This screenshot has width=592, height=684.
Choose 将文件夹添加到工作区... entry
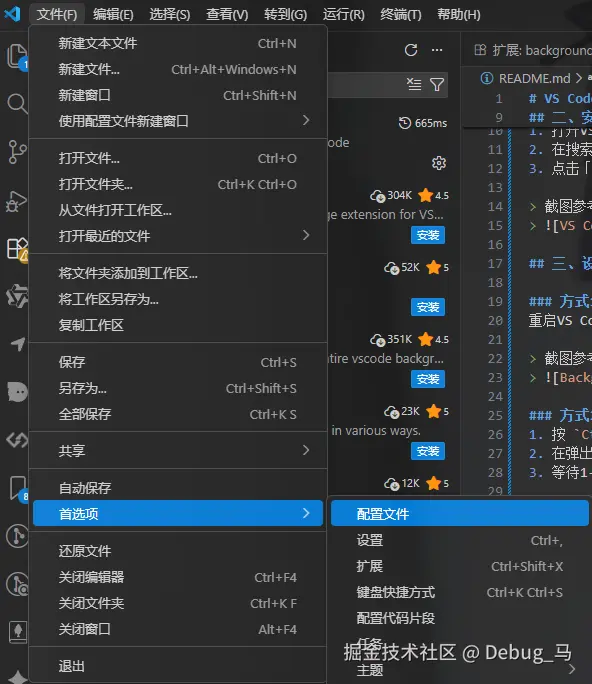pyautogui.click(x=178, y=273)
